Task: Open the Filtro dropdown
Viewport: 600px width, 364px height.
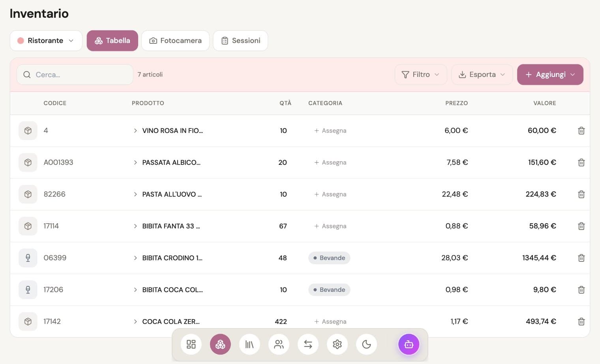Action: (x=421, y=75)
